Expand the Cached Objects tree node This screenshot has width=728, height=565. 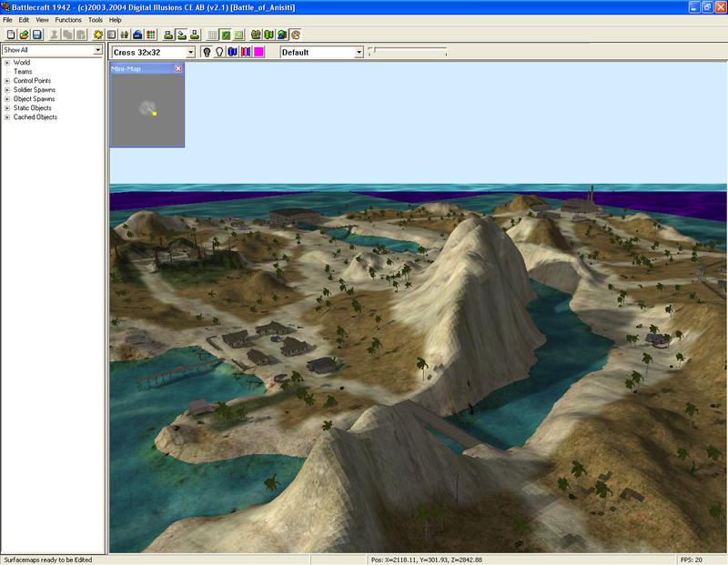click(x=7, y=117)
